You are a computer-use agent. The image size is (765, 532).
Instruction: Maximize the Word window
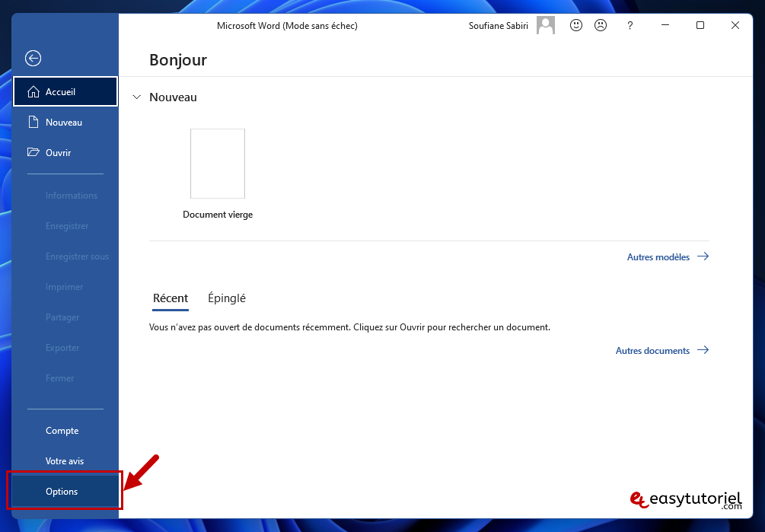[700, 25]
